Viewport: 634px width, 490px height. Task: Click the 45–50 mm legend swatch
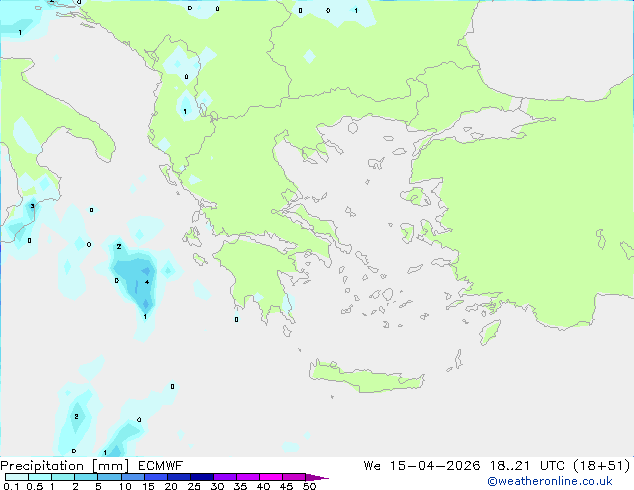294,477
